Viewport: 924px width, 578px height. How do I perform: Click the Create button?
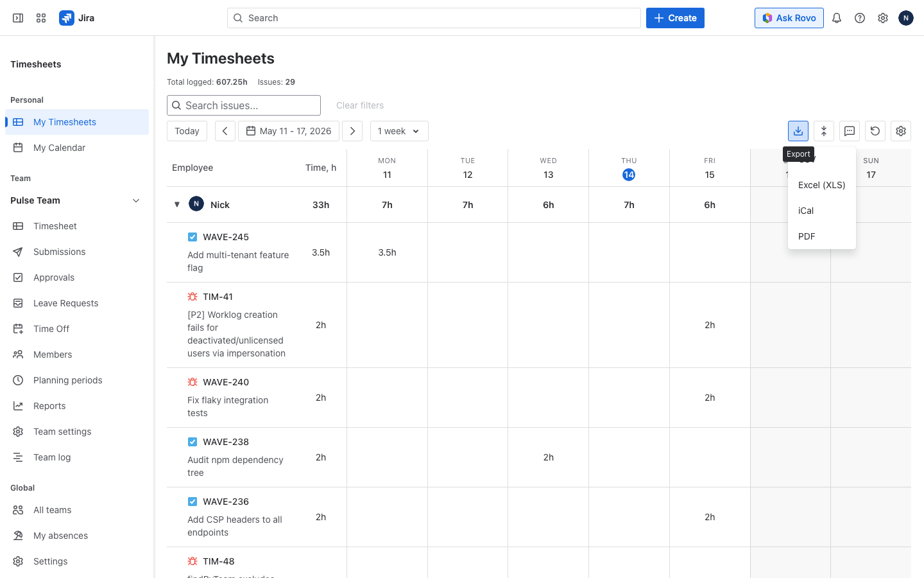click(675, 18)
